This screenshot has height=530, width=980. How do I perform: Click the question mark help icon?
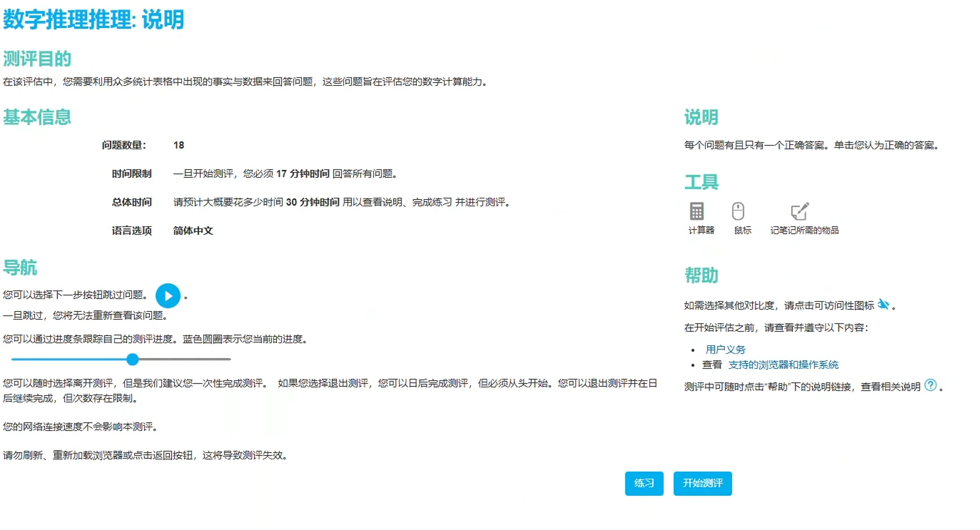click(x=931, y=385)
